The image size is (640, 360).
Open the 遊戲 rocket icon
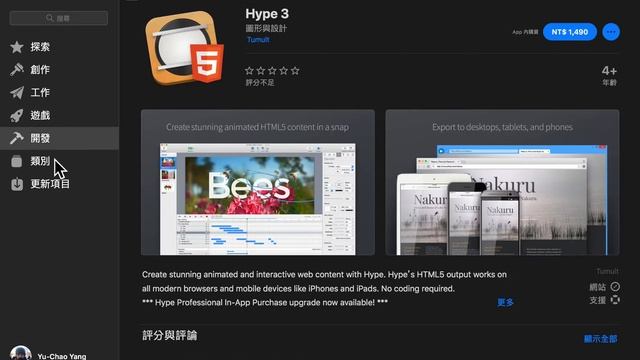pyautogui.click(x=17, y=116)
